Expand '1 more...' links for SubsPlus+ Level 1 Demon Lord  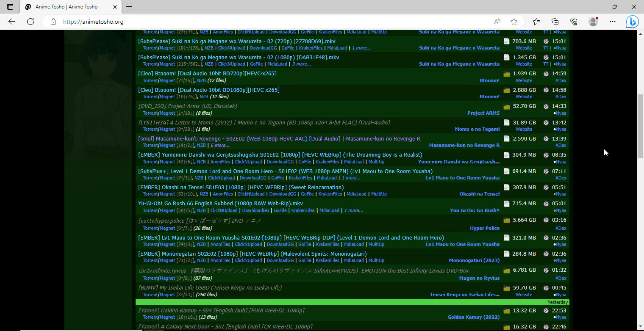pyautogui.click(x=351, y=178)
